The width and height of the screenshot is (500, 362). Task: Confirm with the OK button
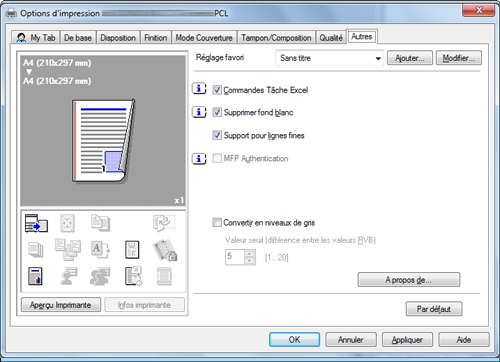tap(294, 340)
